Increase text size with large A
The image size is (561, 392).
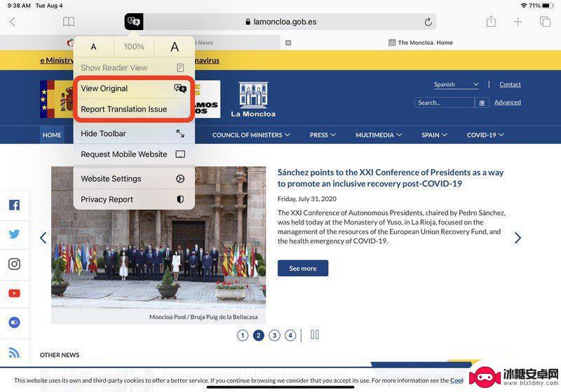point(175,46)
